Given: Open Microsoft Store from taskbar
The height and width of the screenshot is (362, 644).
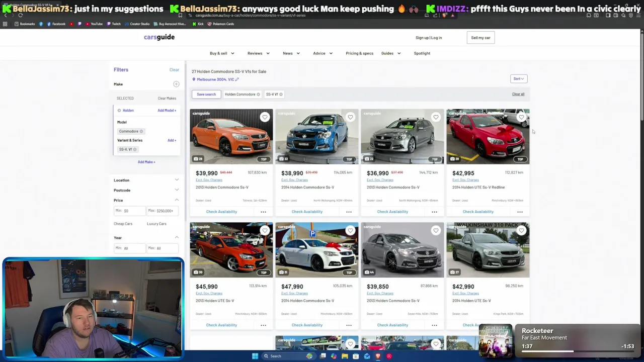Looking at the screenshot, I should pos(356,356).
